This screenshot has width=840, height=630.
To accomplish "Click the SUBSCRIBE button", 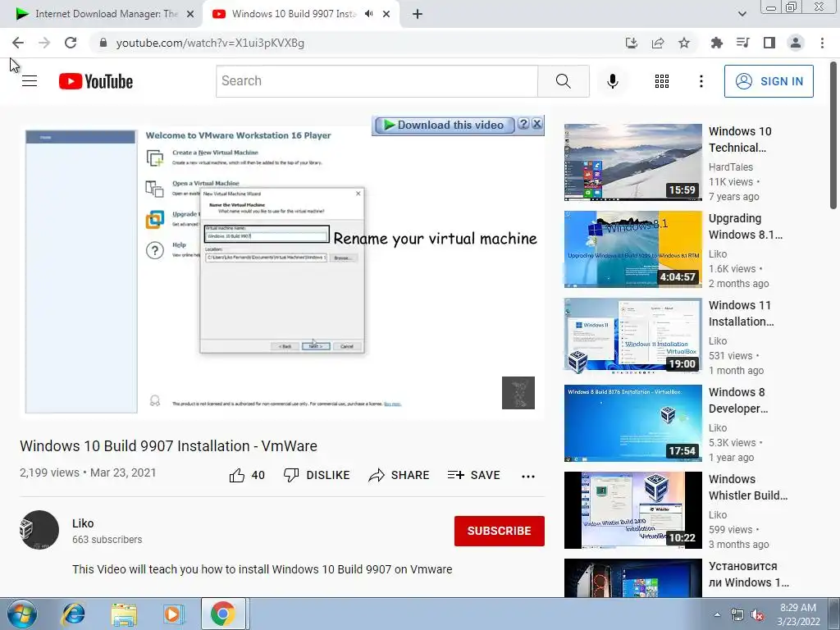I will 500,531.
